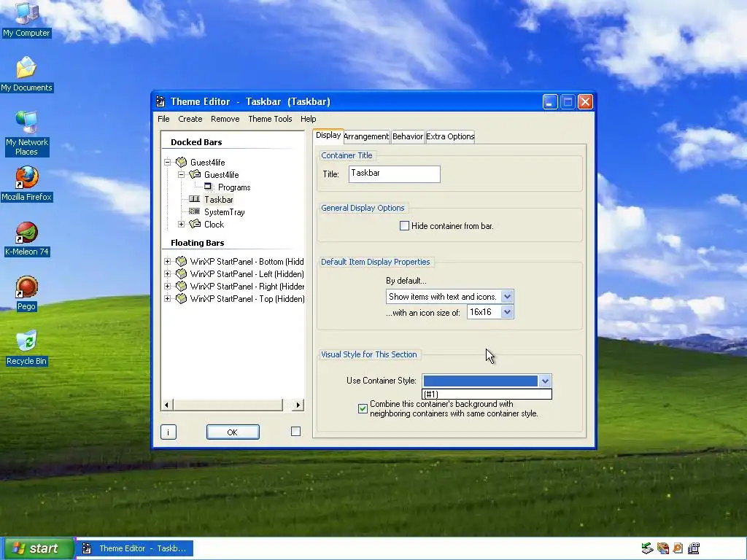Click the OK button
This screenshot has height=560, width=747.
(x=233, y=432)
